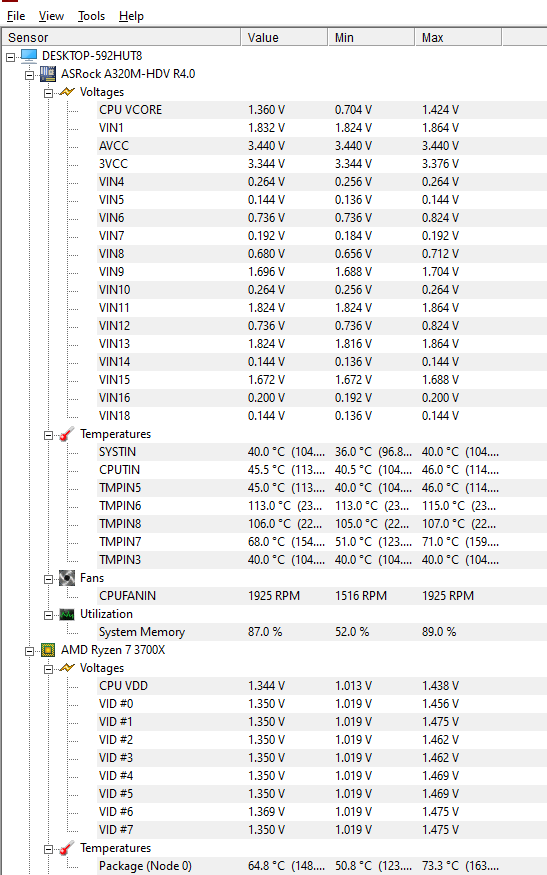Collapse the Fans section

[x=49, y=579]
